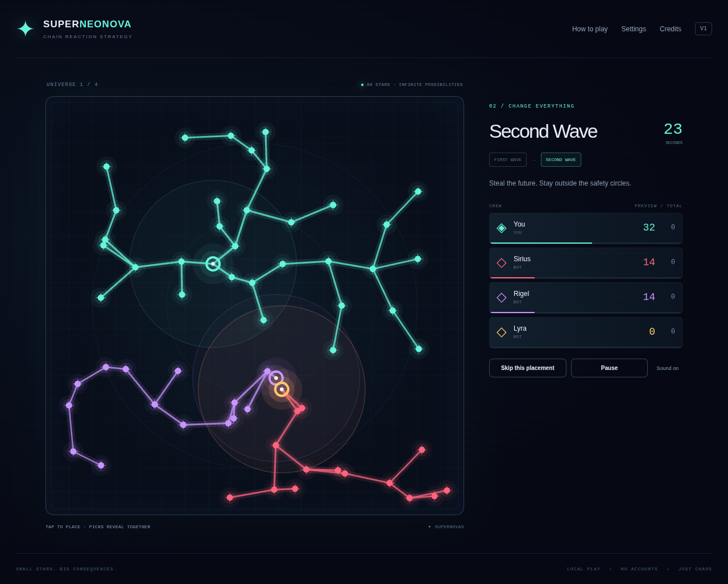Viewport: 728px width, 584px height.
Task: Click the teal ringed star placement marker
Action: (x=213, y=264)
